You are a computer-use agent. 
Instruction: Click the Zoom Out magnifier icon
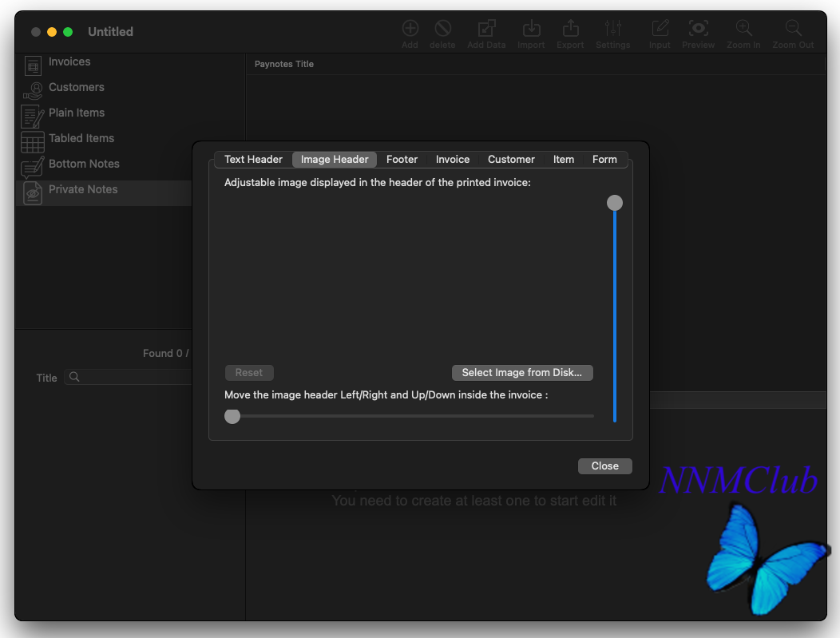point(794,28)
